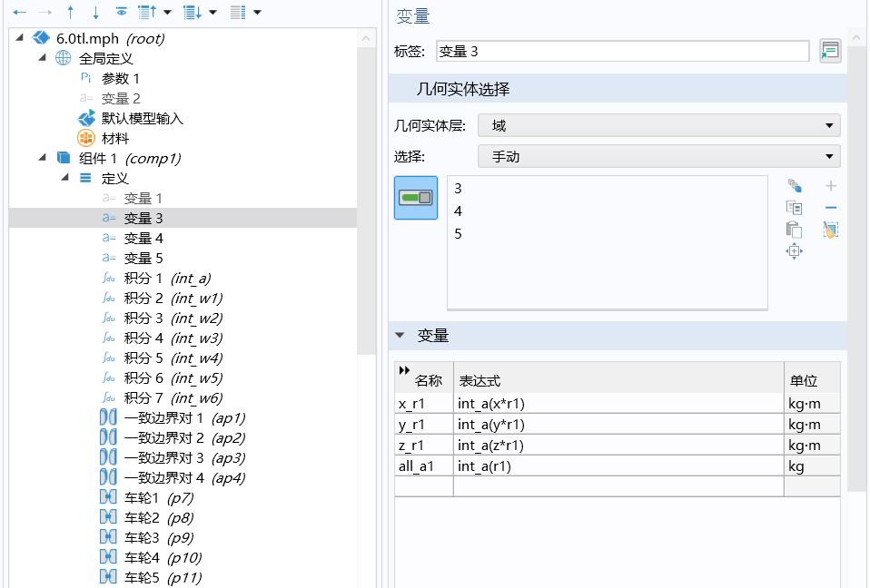Image resolution: width=870 pixels, height=588 pixels.
Task: Click the scroll-up arrow of the settings panel
Action: (x=856, y=38)
